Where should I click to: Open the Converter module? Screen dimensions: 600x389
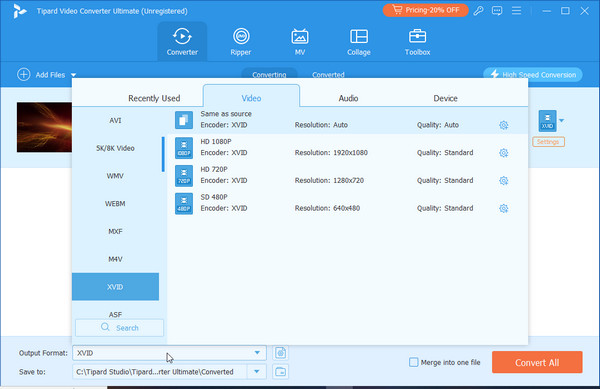point(182,42)
